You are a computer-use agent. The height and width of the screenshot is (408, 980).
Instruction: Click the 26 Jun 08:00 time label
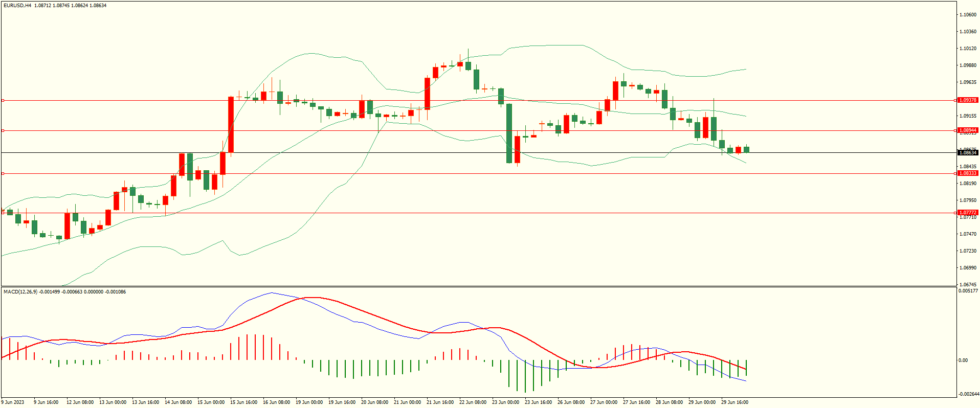coord(571,402)
